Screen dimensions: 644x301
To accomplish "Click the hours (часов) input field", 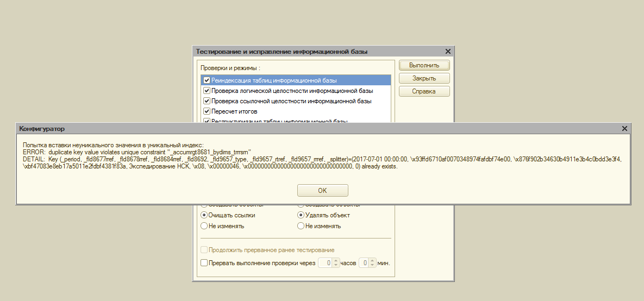I will click(324, 263).
